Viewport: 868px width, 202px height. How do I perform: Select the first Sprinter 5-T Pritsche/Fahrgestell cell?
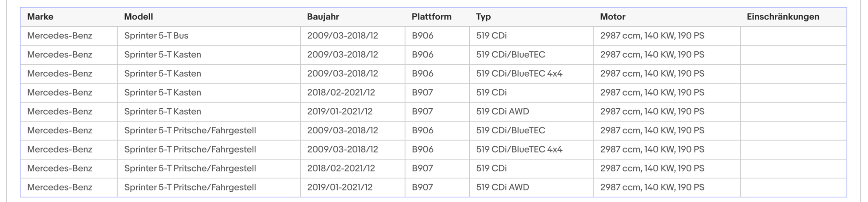[209, 131]
